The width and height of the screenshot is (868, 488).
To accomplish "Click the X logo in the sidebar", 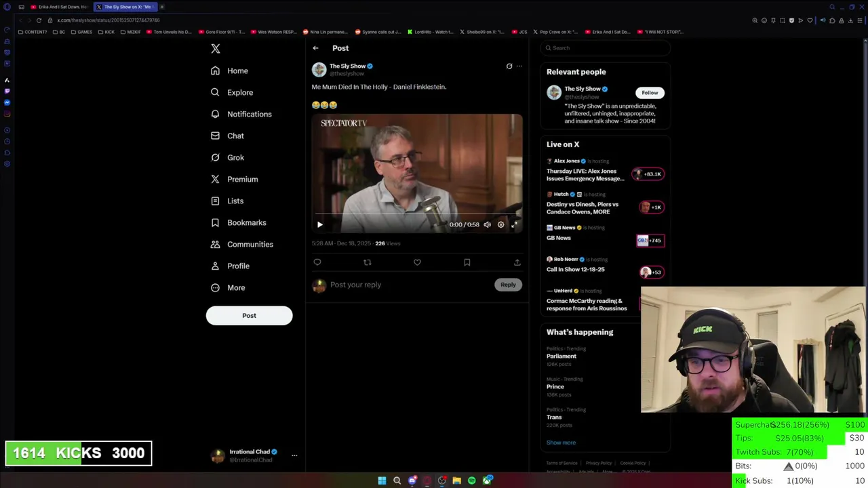I will [x=215, y=49].
